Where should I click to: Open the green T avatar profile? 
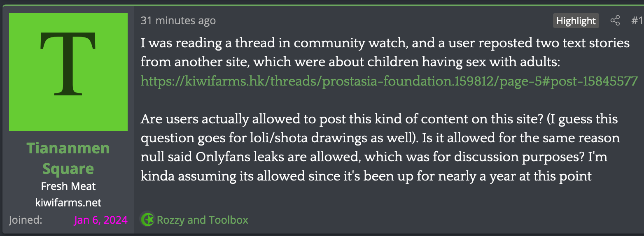(x=68, y=72)
